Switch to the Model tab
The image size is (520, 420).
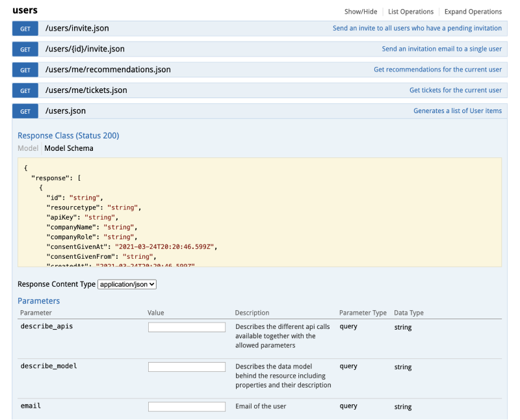click(27, 148)
